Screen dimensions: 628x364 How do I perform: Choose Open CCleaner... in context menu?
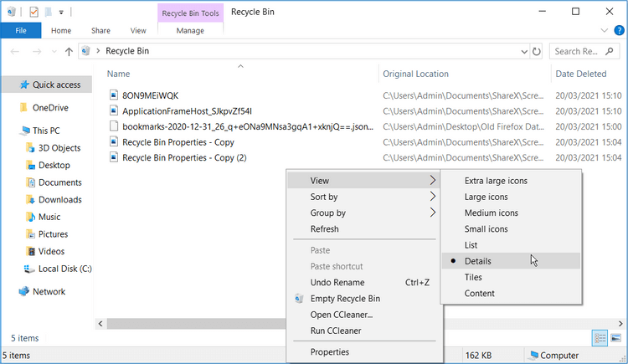click(364, 315)
